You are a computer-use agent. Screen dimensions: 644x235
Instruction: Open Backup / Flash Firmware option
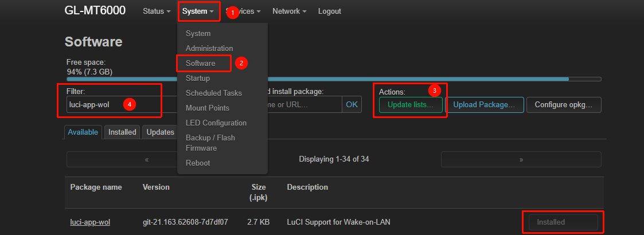pos(210,143)
